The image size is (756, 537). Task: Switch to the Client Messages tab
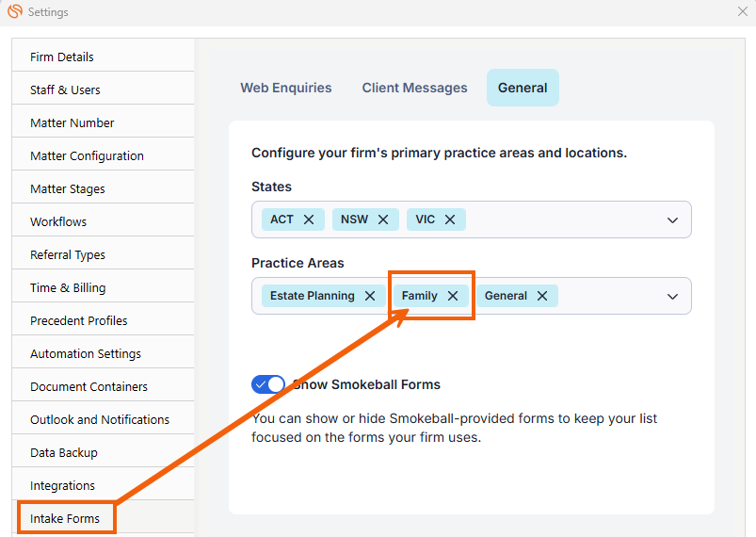[x=414, y=88]
